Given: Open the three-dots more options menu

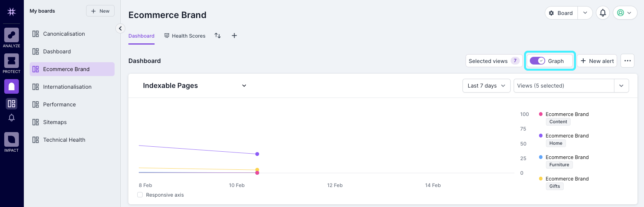Looking at the screenshot, I should click(627, 61).
